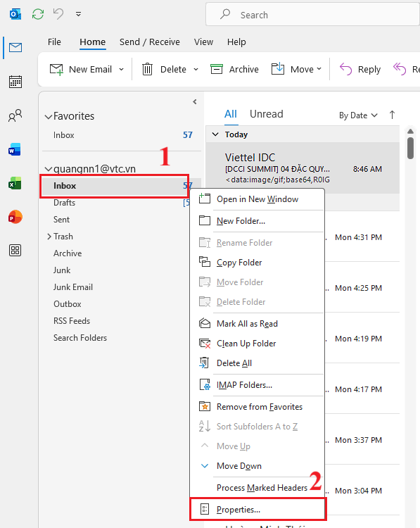Click the Send/Receive sync icon
This screenshot has width=420, height=528.
pyautogui.click(x=38, y=14)
